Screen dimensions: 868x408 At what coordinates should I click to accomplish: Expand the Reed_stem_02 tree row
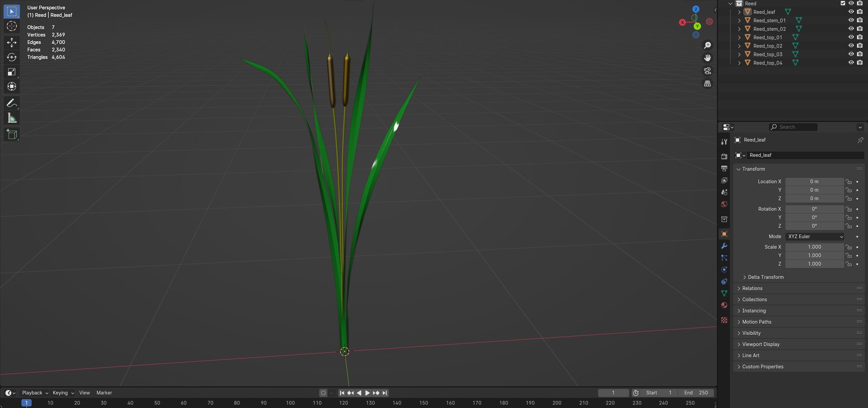(x=739, y=29)
